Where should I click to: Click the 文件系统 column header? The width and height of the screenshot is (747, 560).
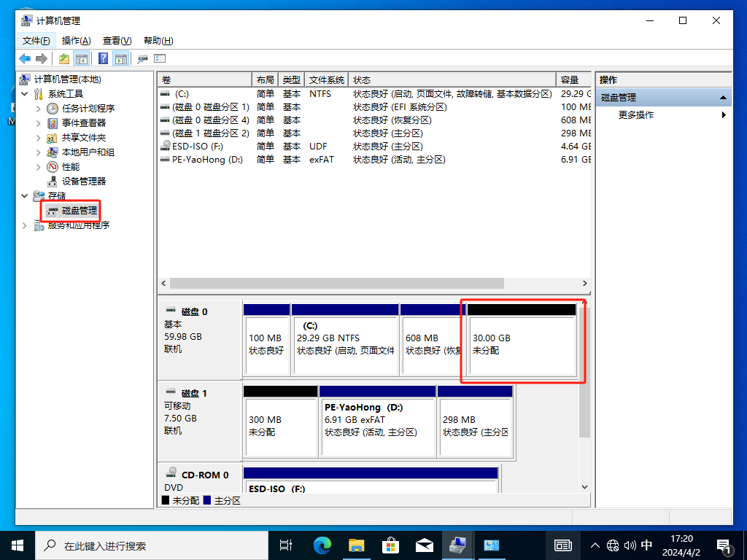326,80
